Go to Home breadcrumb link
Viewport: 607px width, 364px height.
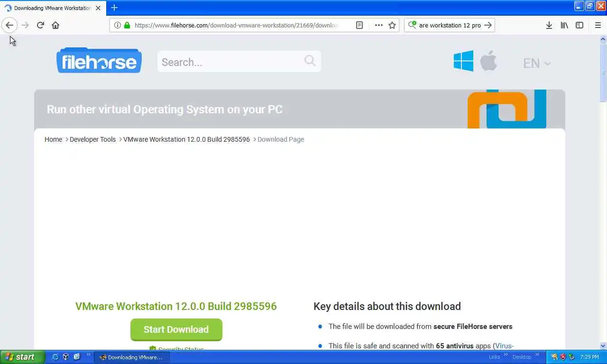tap(53, 139)
